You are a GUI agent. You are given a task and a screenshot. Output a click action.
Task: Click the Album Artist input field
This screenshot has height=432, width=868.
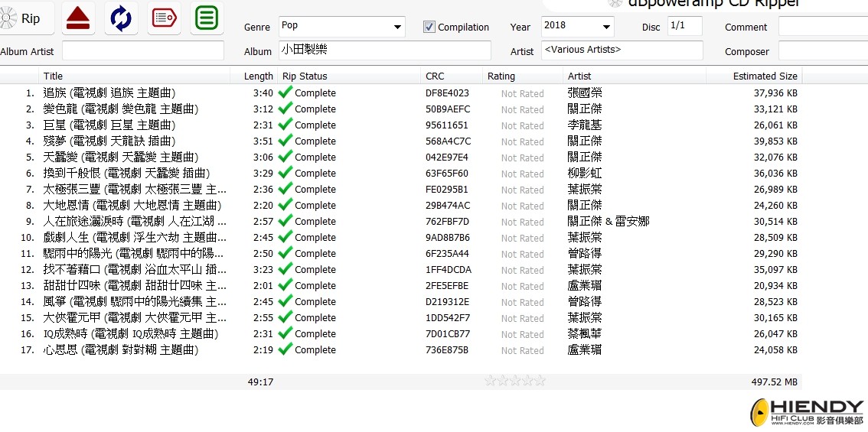[x=143, y=51]
